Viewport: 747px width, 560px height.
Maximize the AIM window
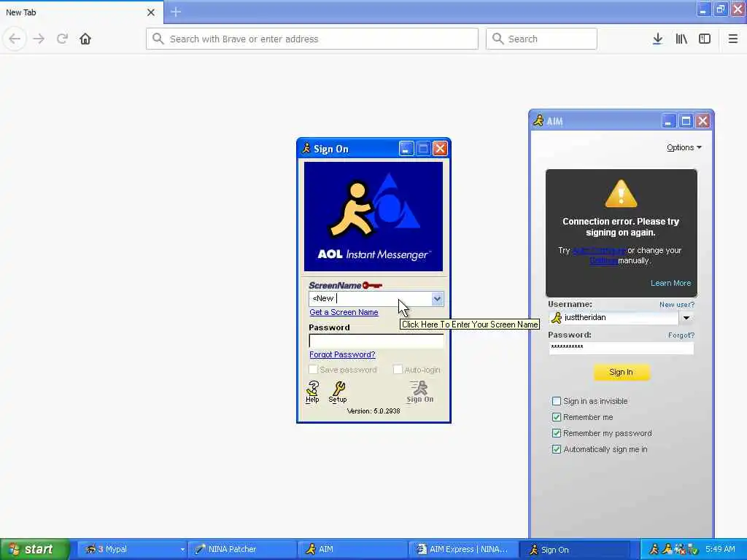686,121
